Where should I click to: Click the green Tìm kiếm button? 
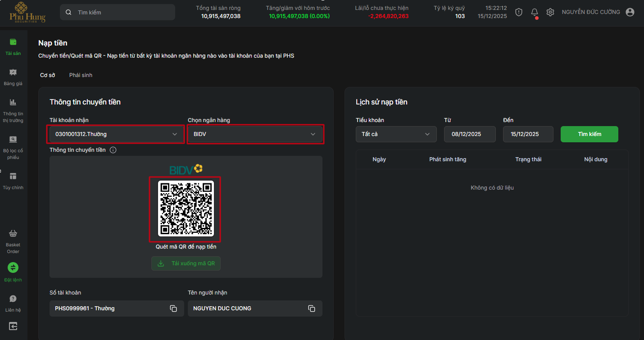click(589, 134)
